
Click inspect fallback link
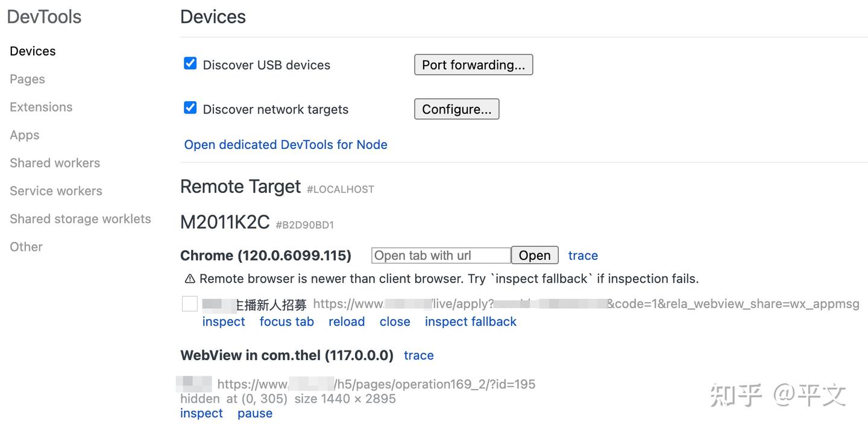[x=471, y=321]
